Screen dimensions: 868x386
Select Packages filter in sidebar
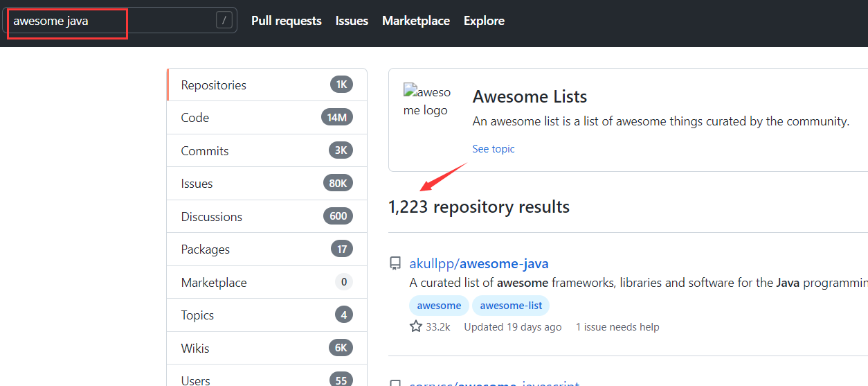267,249
